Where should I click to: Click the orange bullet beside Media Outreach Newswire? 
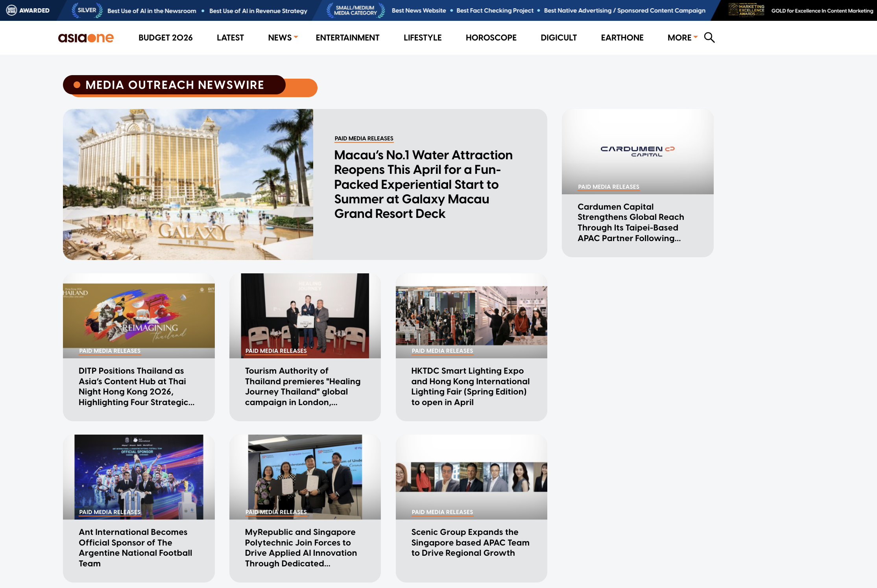(x=77, y=84)
